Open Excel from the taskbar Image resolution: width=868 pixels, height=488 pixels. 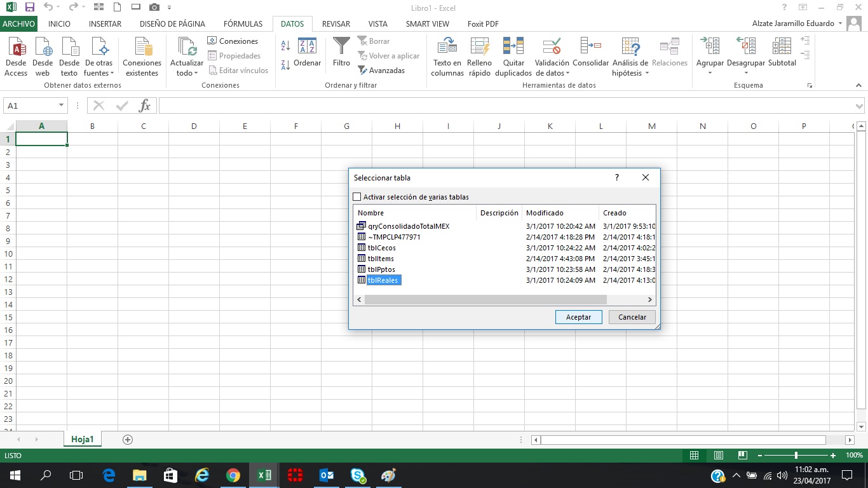(x=263, y=475)
